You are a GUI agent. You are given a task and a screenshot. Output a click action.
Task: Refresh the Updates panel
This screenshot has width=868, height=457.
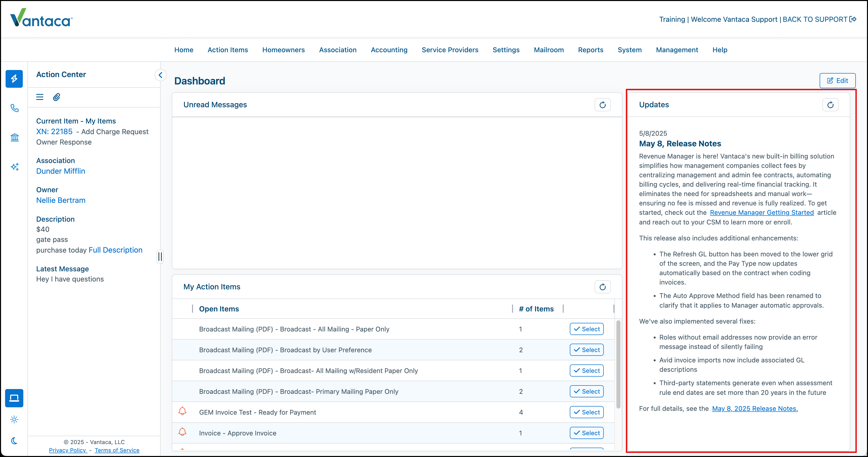pos(830,105)
